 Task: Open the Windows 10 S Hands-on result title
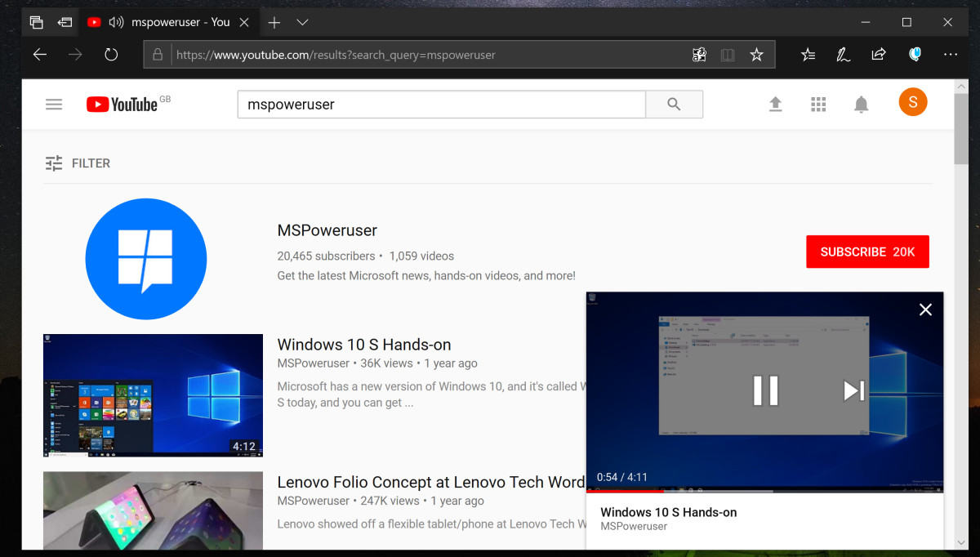(x=364, y=345)
